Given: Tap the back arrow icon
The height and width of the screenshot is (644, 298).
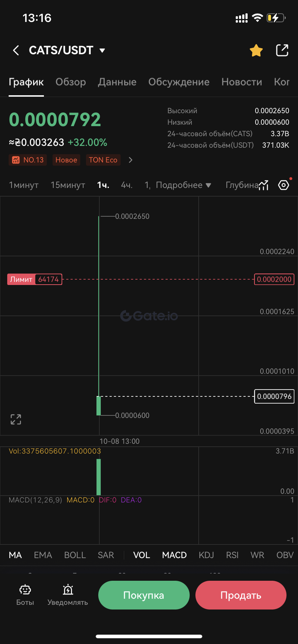Looking at the screenshot, I should [x=16, y=50].
